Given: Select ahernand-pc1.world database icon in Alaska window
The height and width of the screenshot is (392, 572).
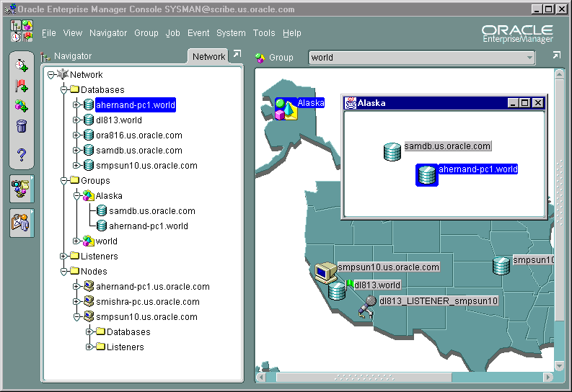Looking at the screenshot, I should tap(426, 174).
